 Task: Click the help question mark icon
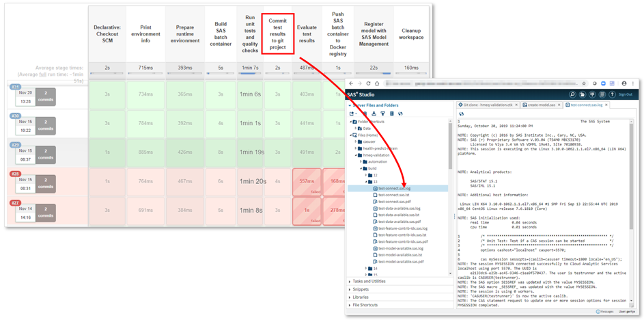[x=612, y=94]
